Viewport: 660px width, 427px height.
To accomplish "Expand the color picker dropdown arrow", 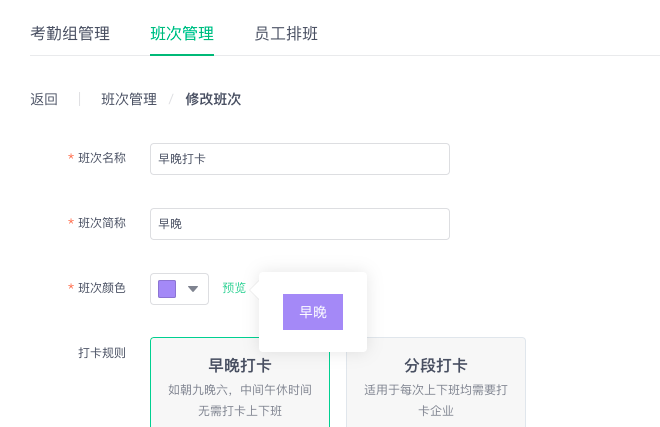I will click(x=193, y=289).
